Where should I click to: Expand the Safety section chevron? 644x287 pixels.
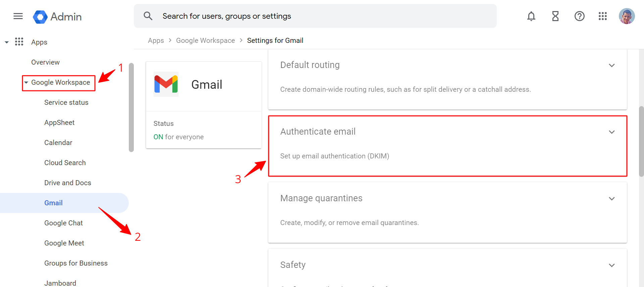tap(611, 265)
